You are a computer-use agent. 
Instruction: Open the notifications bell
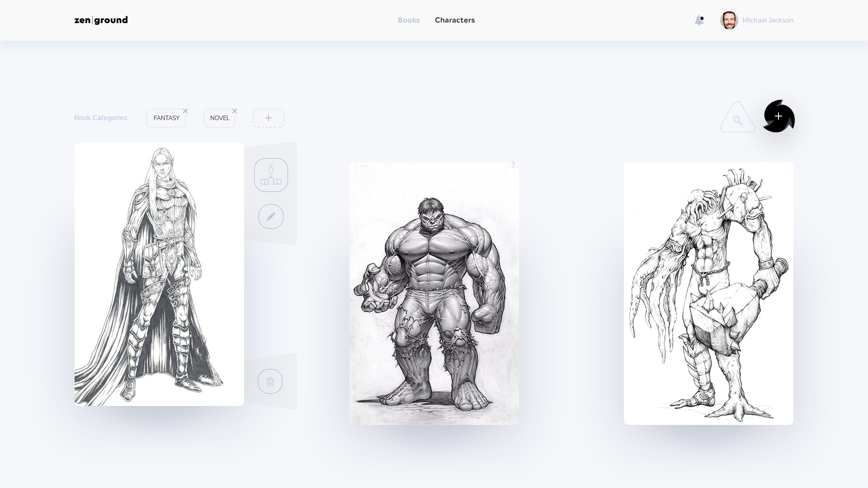point(699,20)
